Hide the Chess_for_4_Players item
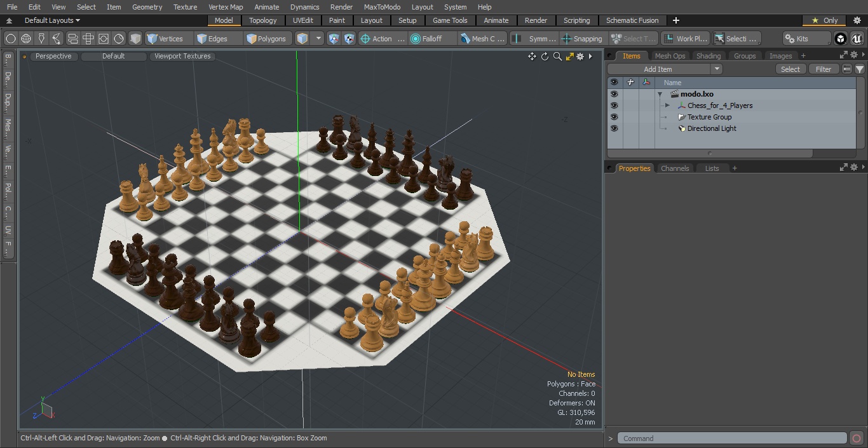The image size is (868, 448). click(614, 105)
